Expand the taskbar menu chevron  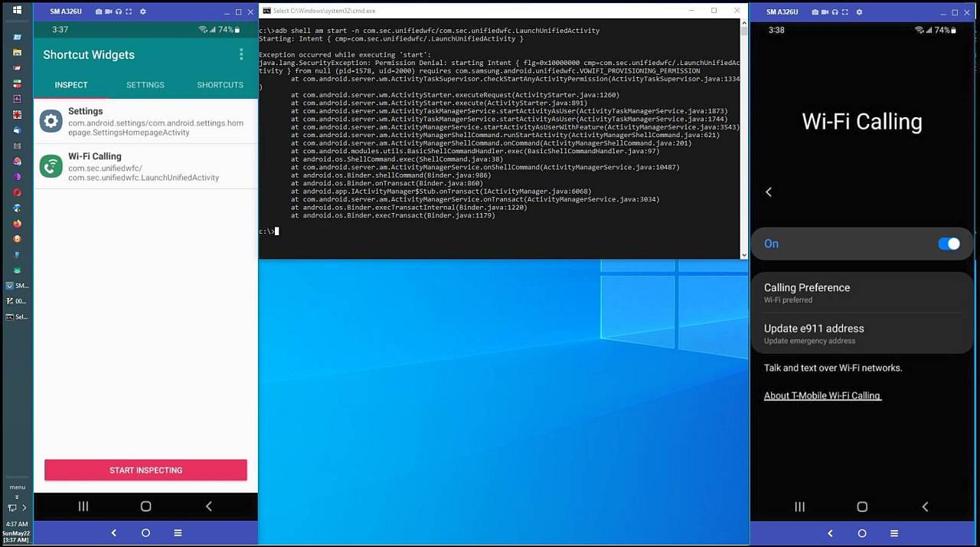(17, 497)
